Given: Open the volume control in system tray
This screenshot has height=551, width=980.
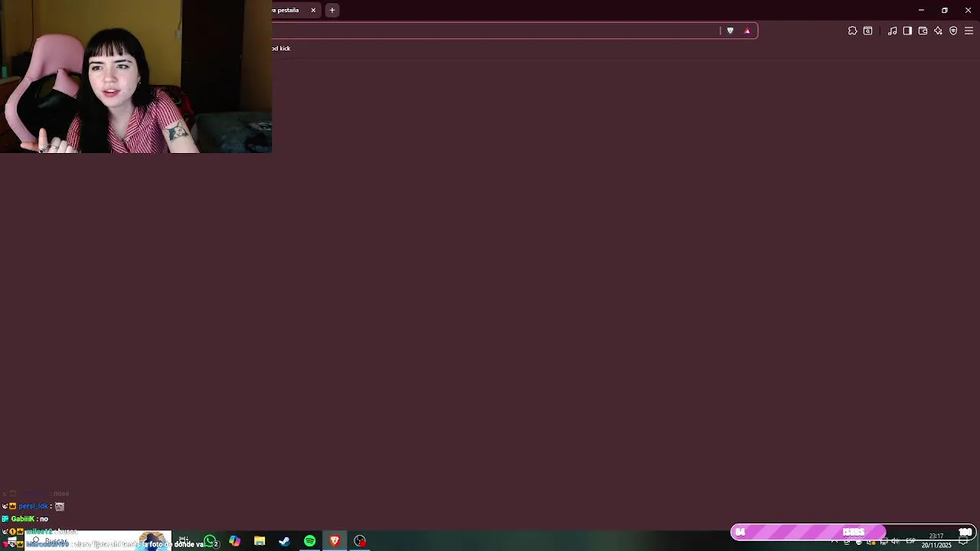Looking at the screenshot, I should [895, 541].
